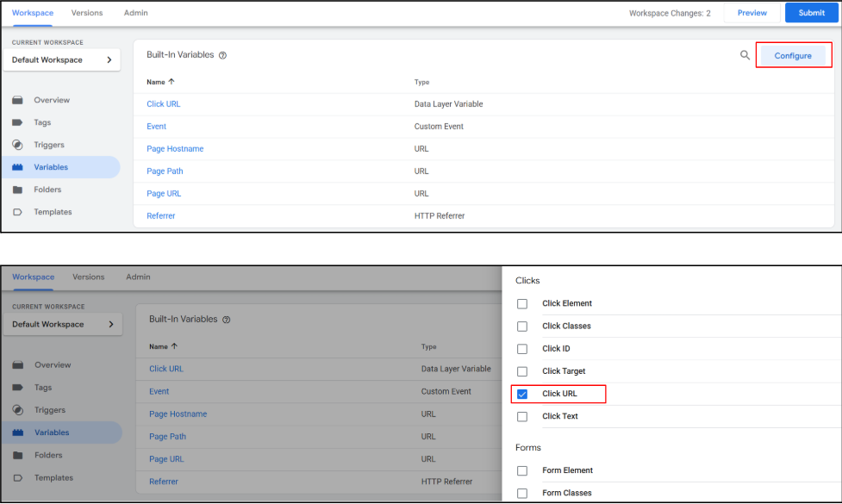This screenshot has width=842, height=504.
Task: Select the Tags icon in the upper sidebar
Action: click(x=17, y=122)
